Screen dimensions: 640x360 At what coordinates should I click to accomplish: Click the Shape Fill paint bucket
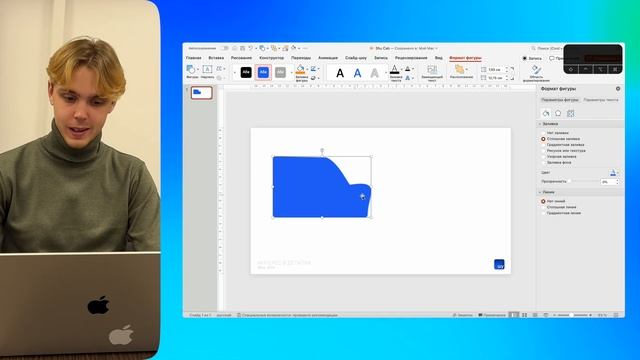(x=300, y=69)
